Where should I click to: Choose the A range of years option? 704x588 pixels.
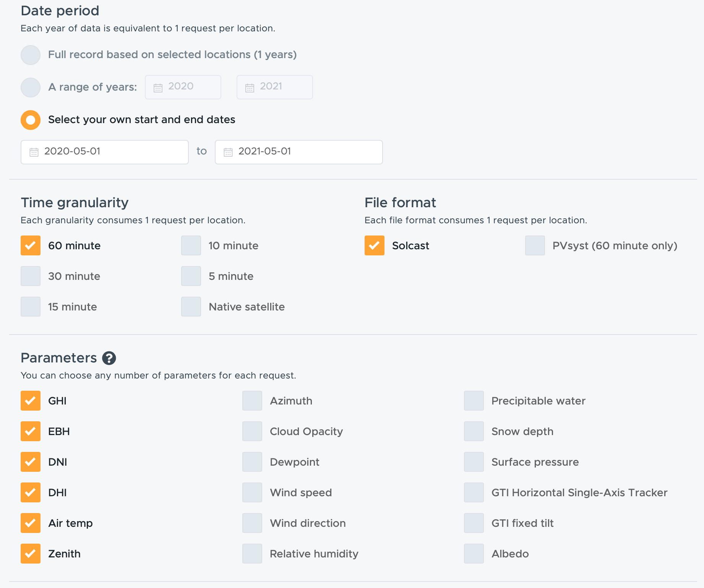[x=31, y=88]
